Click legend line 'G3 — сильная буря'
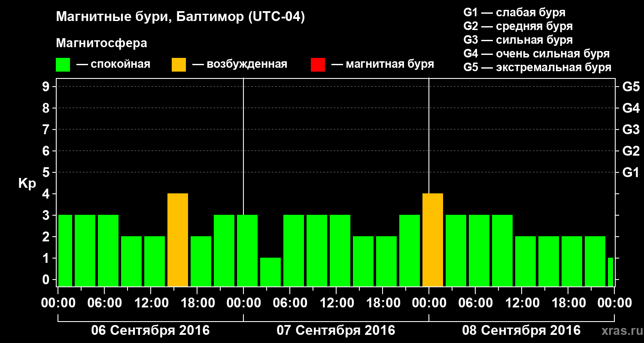 tap(518, 40)
